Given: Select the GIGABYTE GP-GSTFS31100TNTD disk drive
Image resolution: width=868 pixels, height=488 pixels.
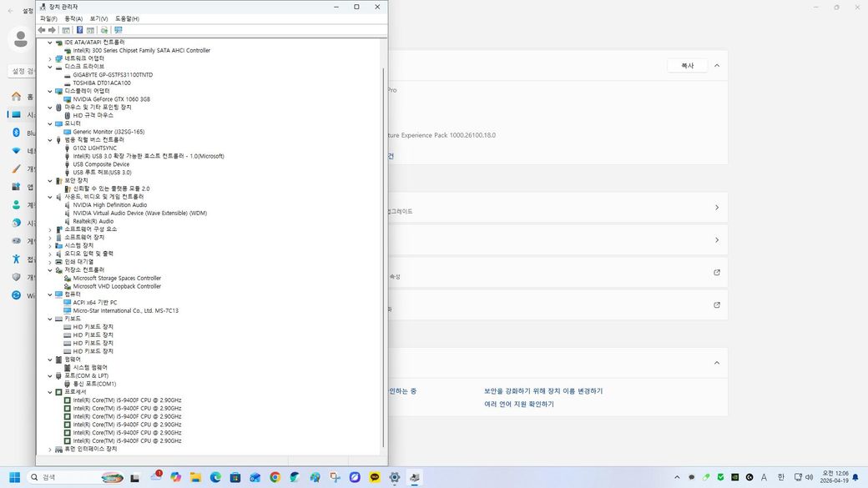Looking at the screenshot, I should pyautogui.click(x=113, y=75).
